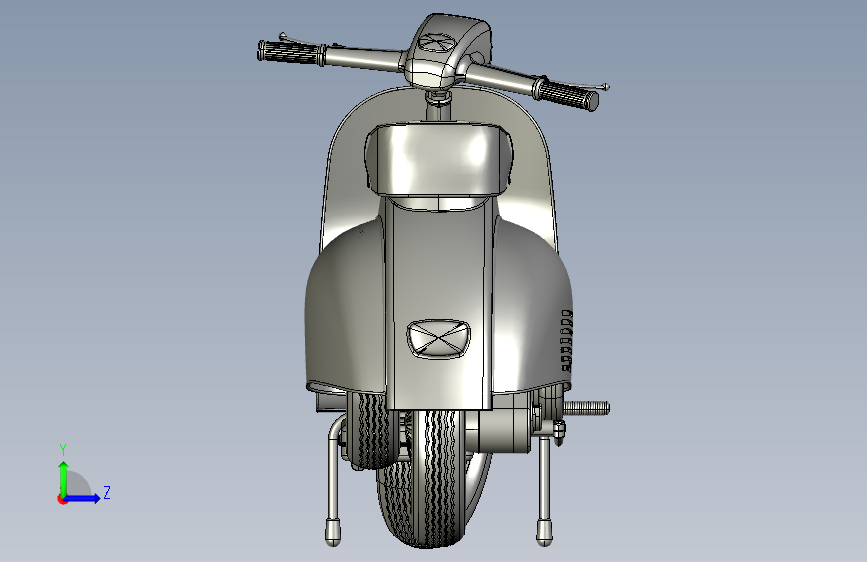
Task: Click the gray plane quadrant of the triad
Action: [77, 484]
